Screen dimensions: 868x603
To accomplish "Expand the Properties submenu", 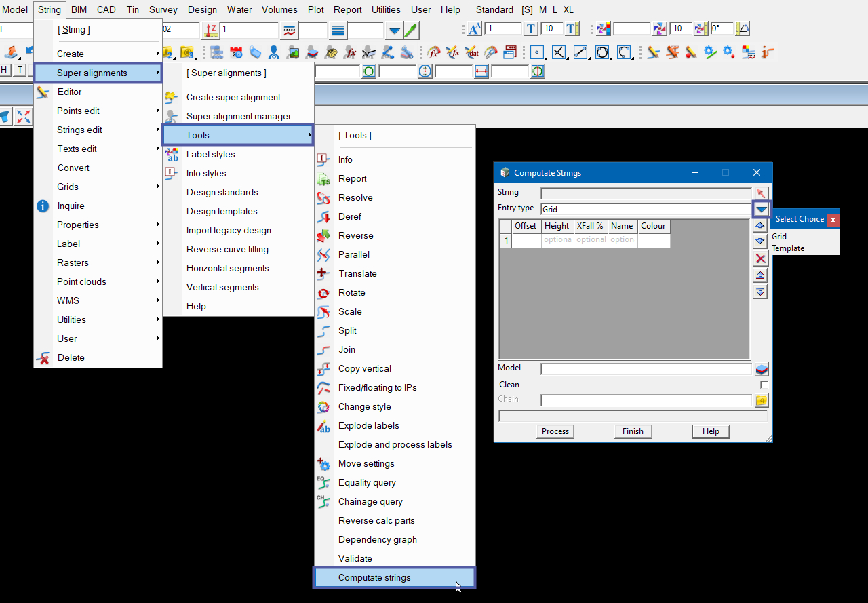I will pos(77,225).
